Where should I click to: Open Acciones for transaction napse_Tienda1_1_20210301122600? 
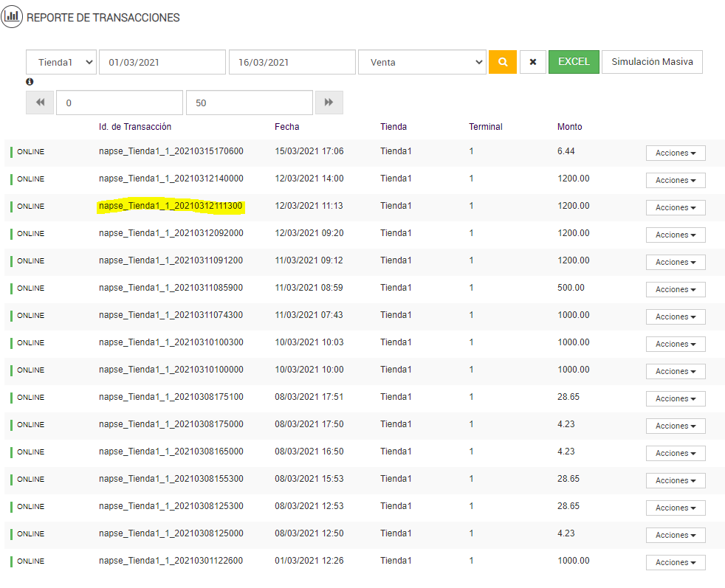tap(676, 562)
